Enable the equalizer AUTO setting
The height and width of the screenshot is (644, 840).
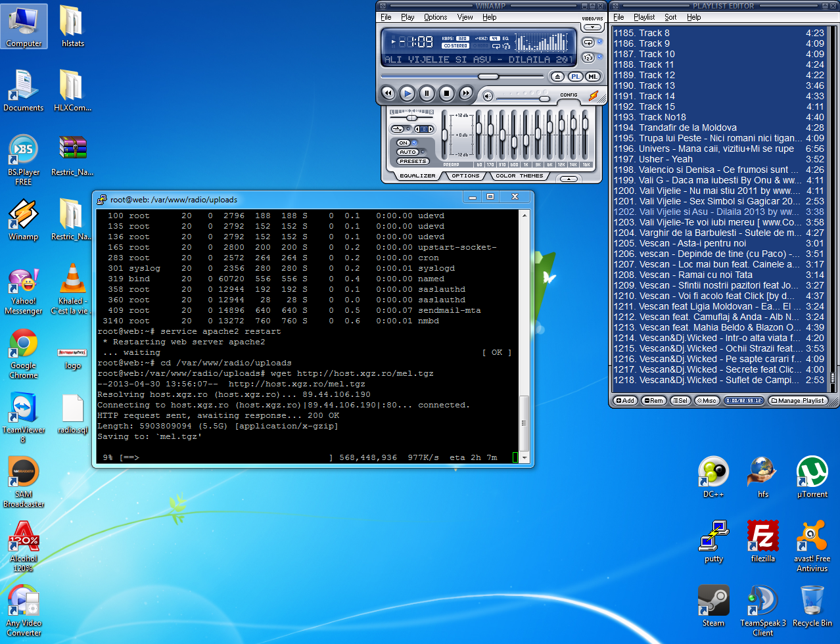408,152
